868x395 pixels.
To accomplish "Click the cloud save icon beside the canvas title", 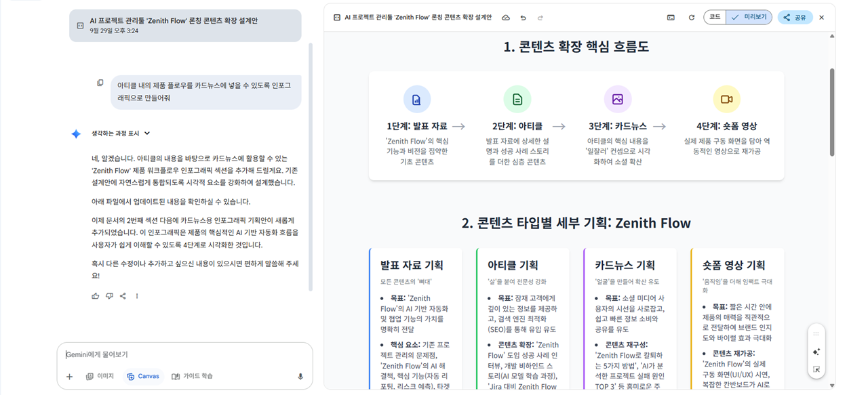I will click(x=506, y=18).
